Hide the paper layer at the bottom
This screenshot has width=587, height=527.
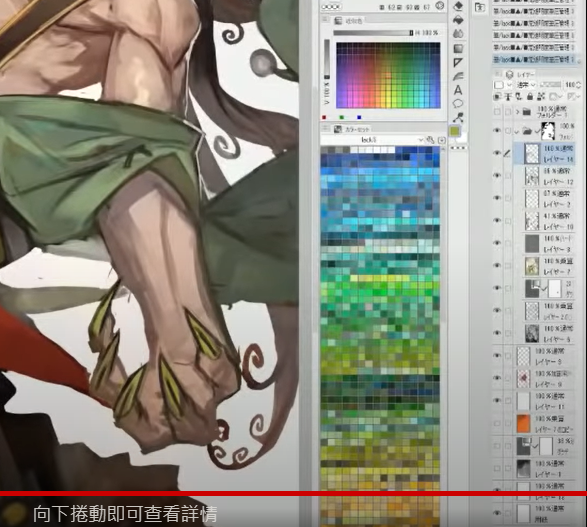tap(497, 513)
